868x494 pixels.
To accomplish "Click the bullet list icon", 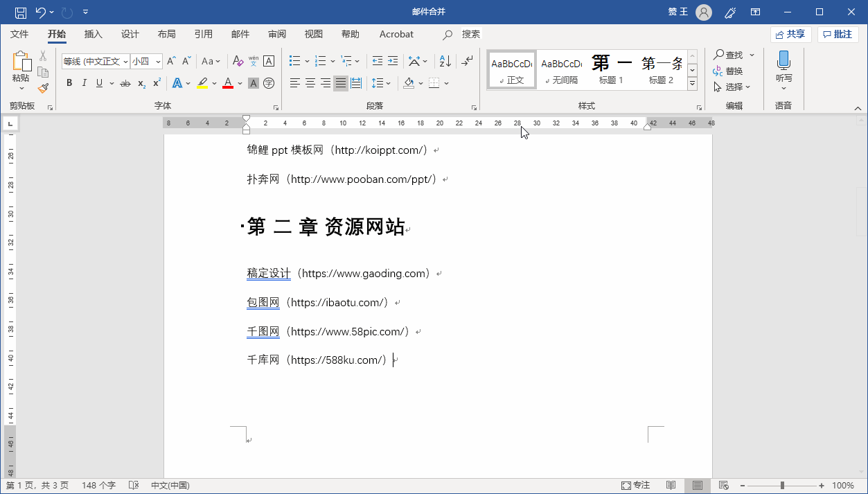I will point(294,61).
